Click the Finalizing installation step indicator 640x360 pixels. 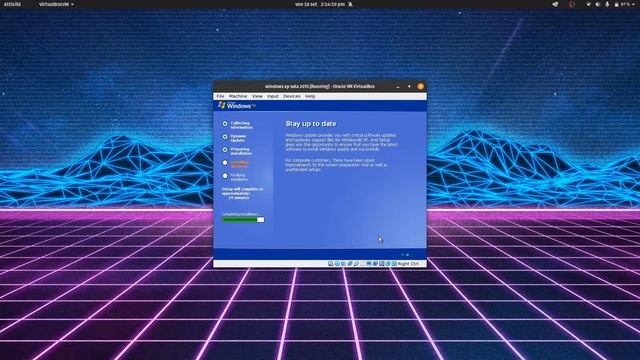pyautogui.click(x=225, y=176)
